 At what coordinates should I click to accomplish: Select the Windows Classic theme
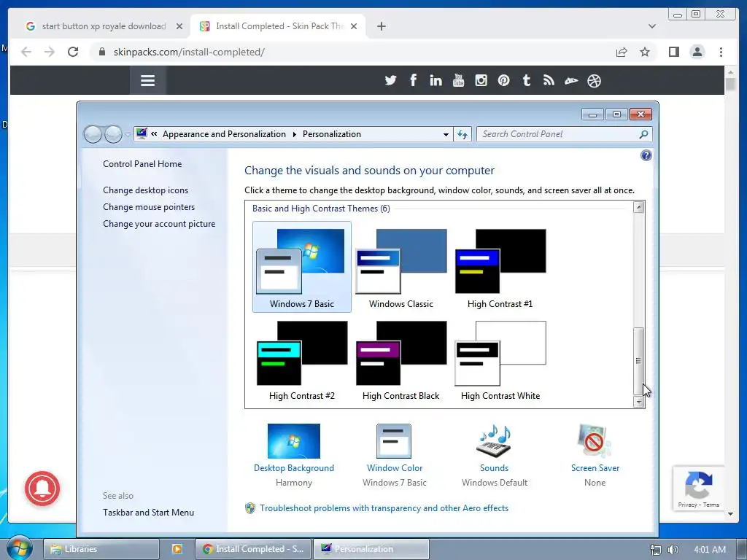point(401,267)
